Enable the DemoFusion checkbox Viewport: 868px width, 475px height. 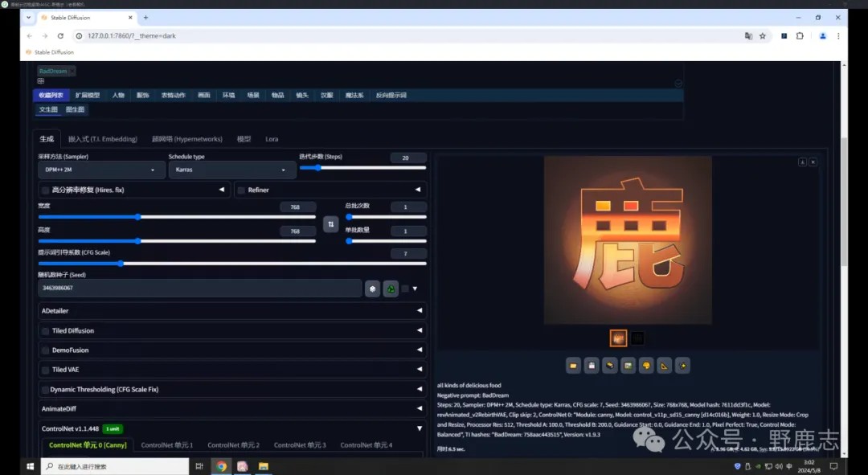[45, 350]
